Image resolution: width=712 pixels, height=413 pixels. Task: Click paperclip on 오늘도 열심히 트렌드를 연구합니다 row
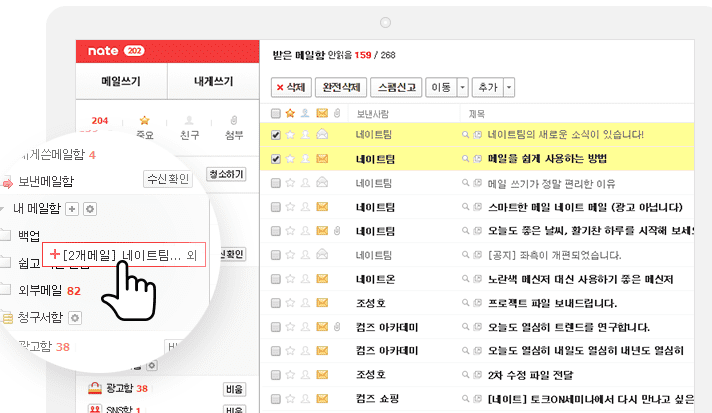(337, 326)
